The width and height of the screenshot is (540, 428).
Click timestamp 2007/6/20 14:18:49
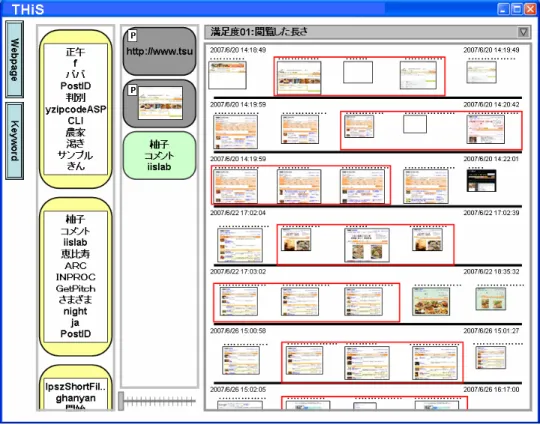point(238,50)
